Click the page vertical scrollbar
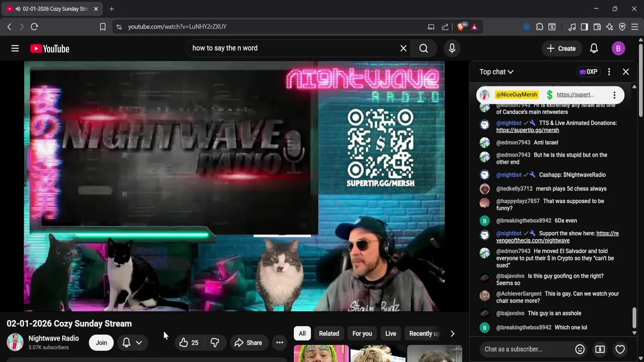644x362 pixels. pos(640,80)
